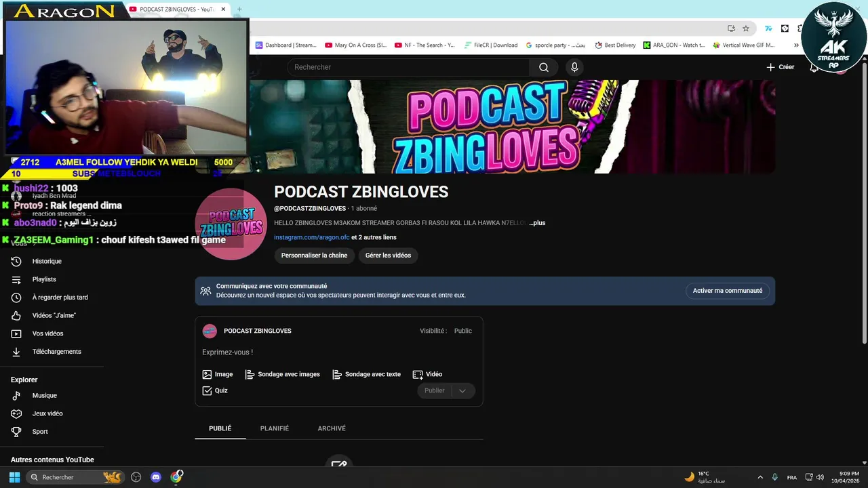Show et 2 autres liens
Screen dimensions: 868x488
coord(374,237)
